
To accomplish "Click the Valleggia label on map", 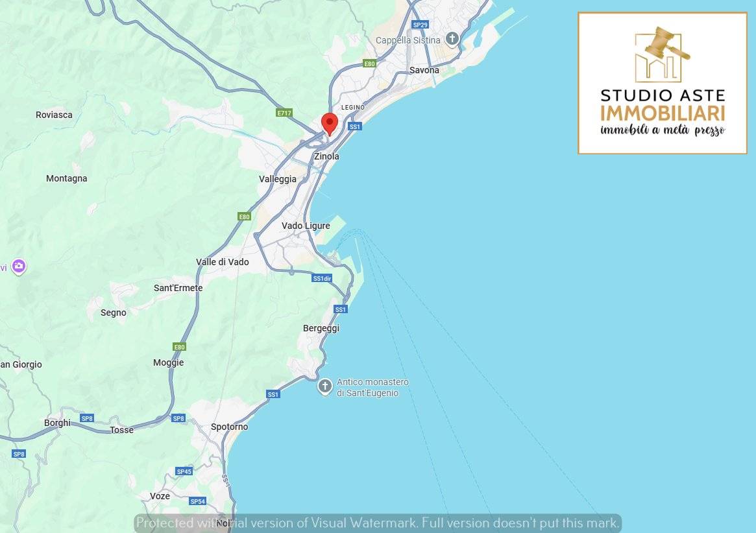I will pos(278,179).
